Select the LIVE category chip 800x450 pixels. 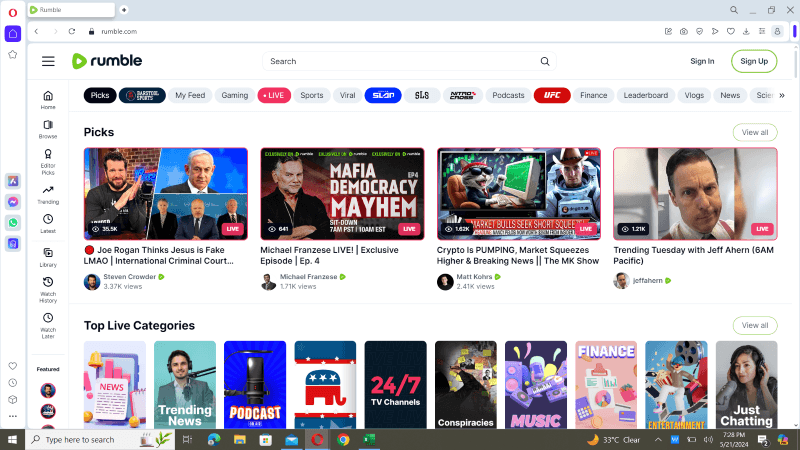tap(274, 96)
